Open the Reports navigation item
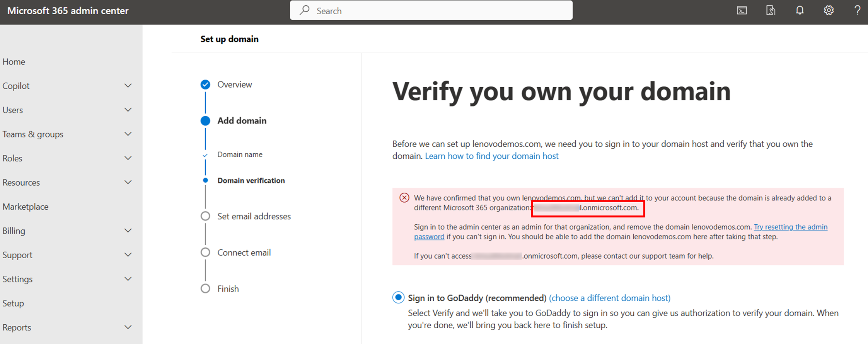Image resolution: width=868 pixels, height=344 pixels. click(17, 327)
